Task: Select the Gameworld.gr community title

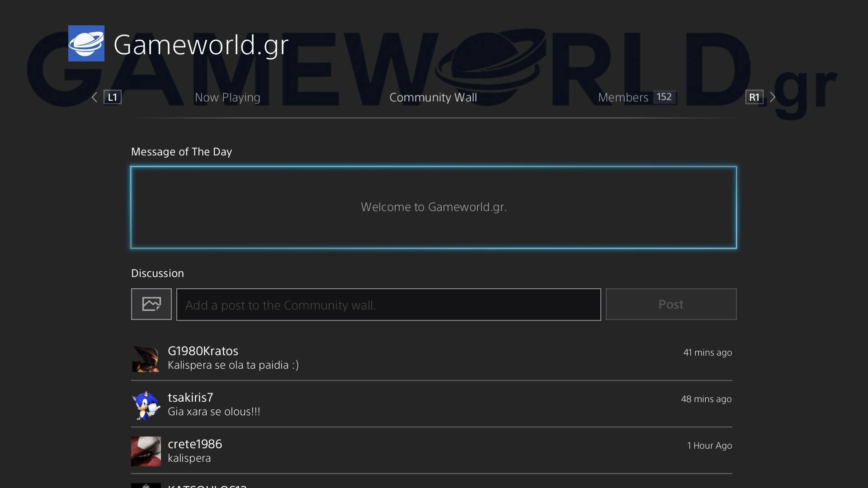Action: coord(201,45)
